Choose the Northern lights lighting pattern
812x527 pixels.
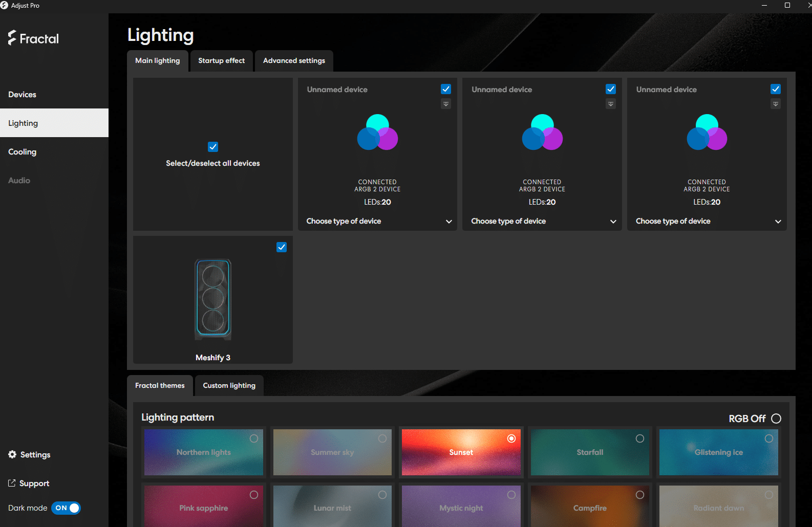point(204,452)
